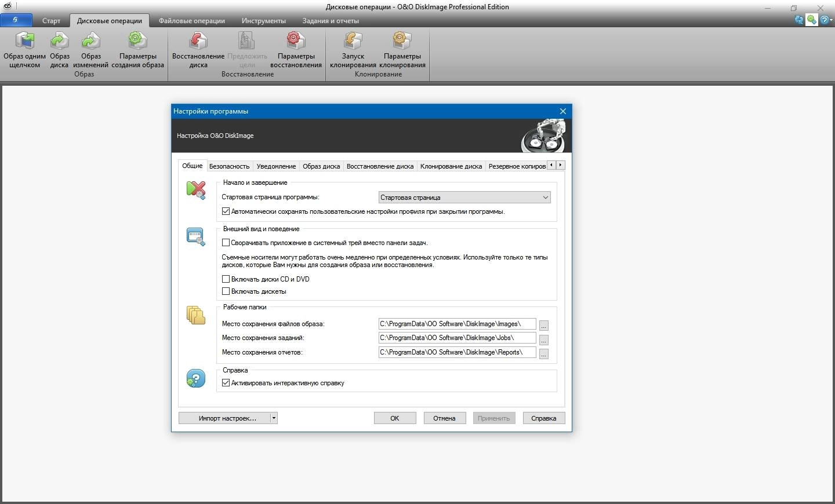Open 'Параметры восстановления' gear icon

[x=296, y=41]
